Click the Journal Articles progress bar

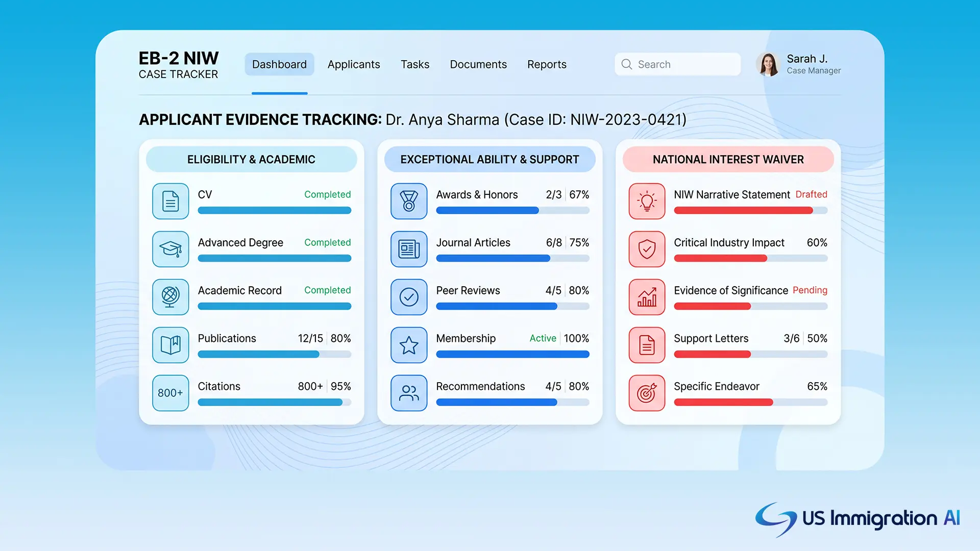[x=513, y=258]
